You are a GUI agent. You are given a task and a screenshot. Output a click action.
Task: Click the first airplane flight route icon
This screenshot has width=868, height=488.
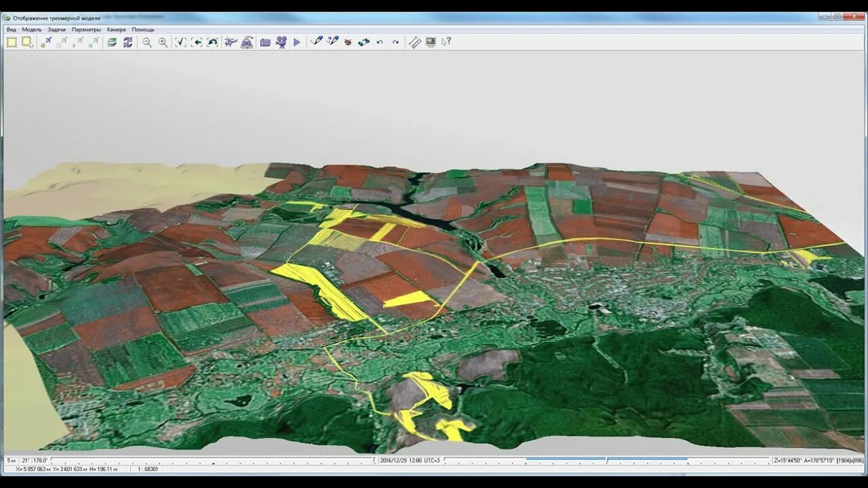coord(46,42)
